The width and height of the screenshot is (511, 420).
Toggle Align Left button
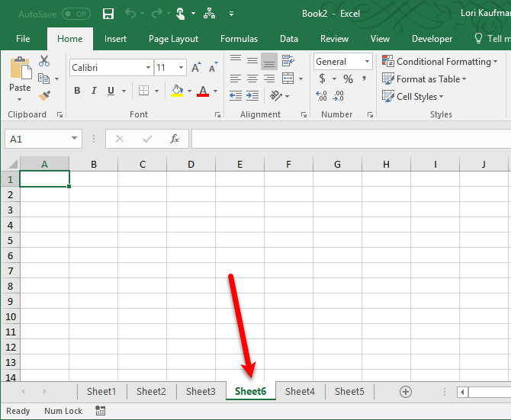click(x=236, y=79)
